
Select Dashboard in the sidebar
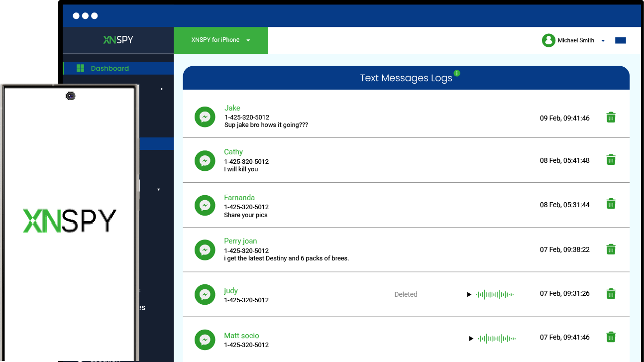tap(109, 68)
